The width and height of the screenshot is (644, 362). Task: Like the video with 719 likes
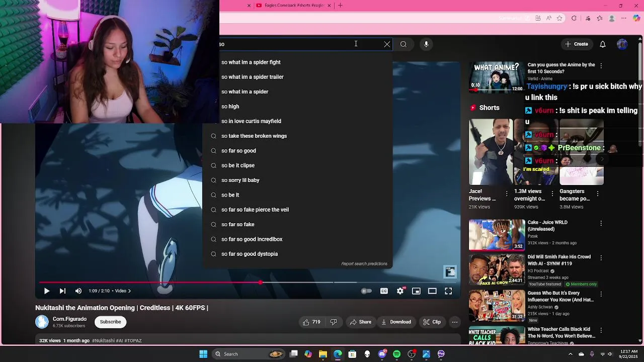click(311, 322)
